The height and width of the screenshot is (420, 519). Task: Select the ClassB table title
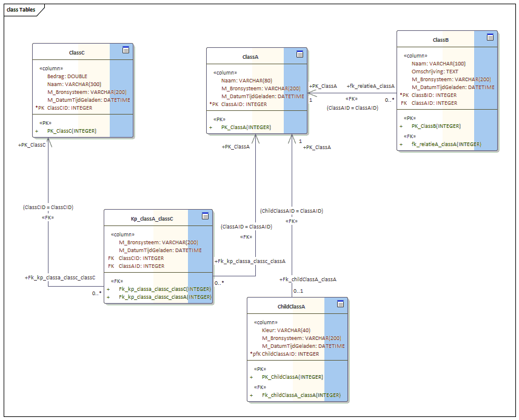[x=441, y=40]
